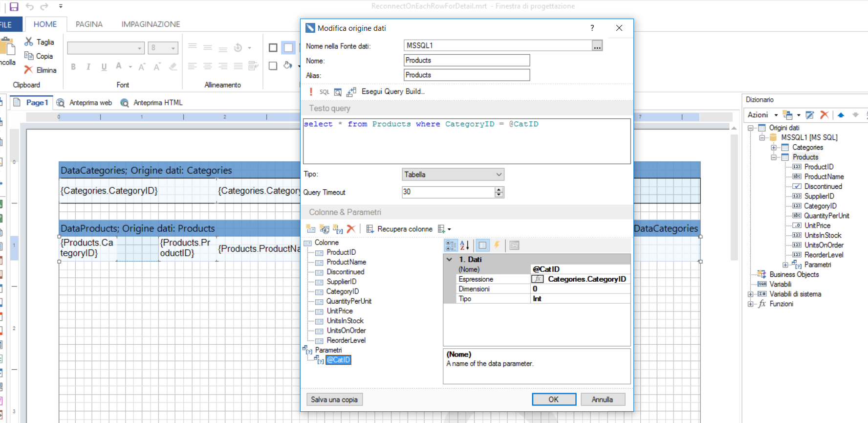Click the property pages icon in grid toolbar
Screen dimensions: 868x423
514,245
